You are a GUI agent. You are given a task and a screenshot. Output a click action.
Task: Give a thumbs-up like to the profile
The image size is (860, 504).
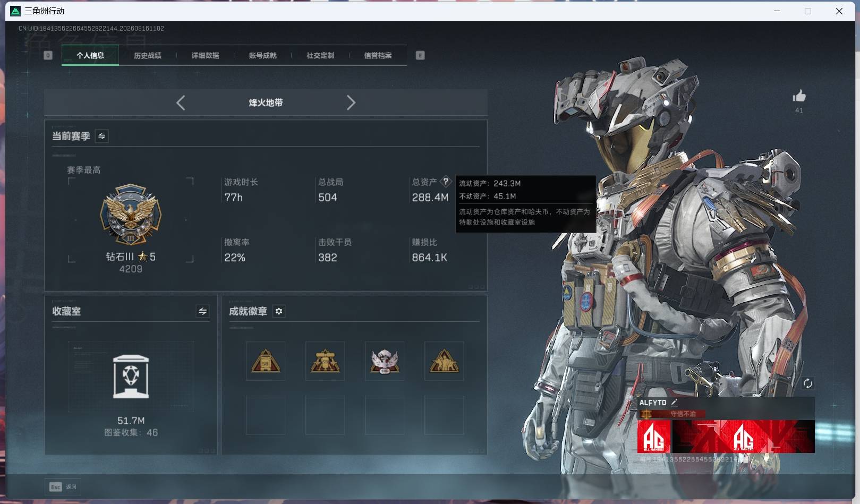(x=799, y=96)
